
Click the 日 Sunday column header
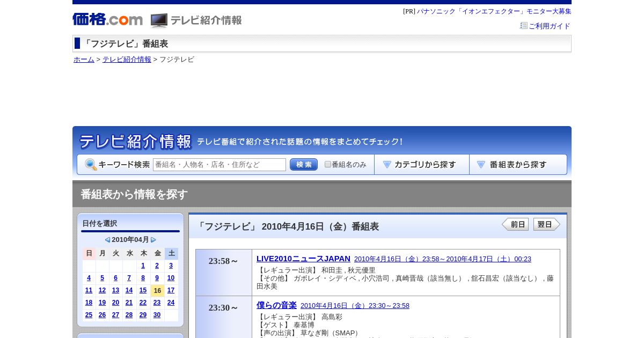coord(89,253)
